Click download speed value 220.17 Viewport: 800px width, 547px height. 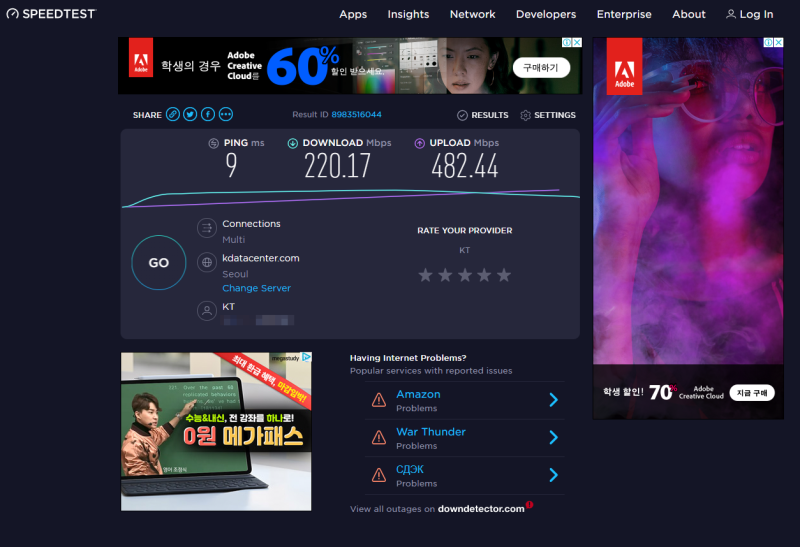coord(337,166)
